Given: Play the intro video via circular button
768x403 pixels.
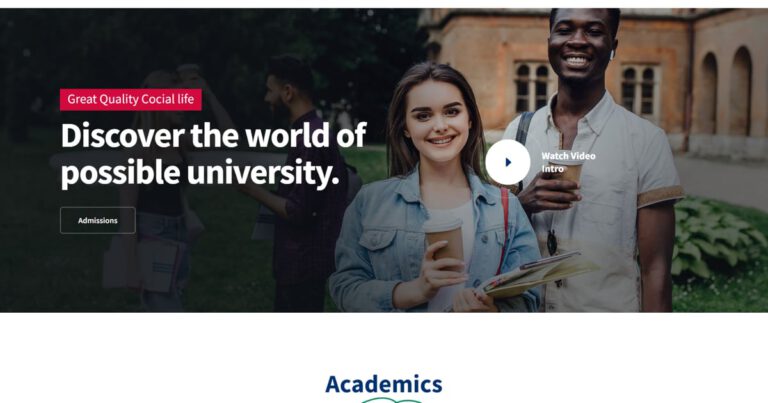Looking at the screenshot, I should [508, 162].
